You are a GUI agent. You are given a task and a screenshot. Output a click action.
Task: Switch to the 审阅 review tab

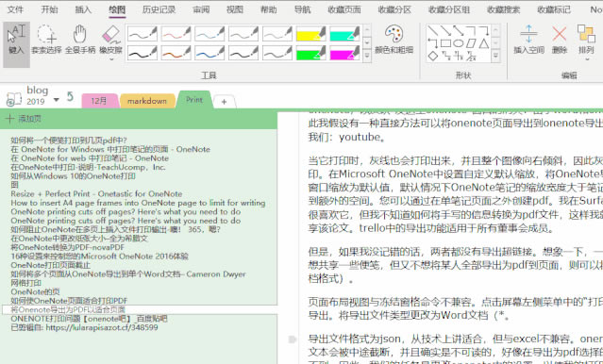201,9
